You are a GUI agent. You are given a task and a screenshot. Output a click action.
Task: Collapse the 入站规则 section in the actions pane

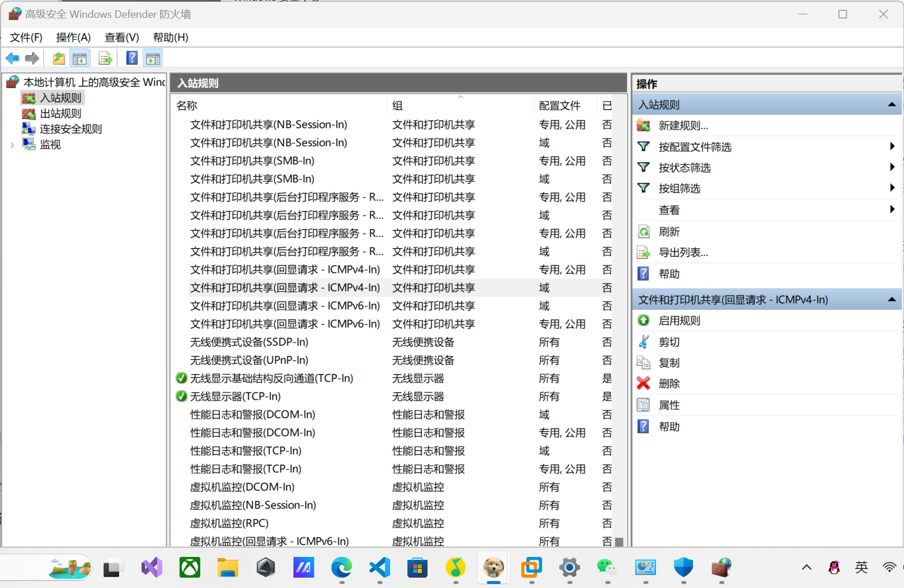891,105
